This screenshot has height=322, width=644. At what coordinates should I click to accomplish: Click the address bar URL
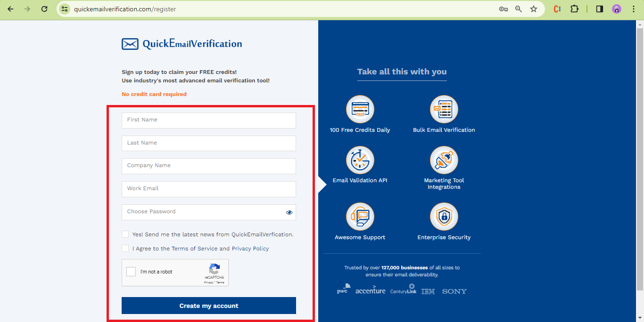[x=125, y=9]
